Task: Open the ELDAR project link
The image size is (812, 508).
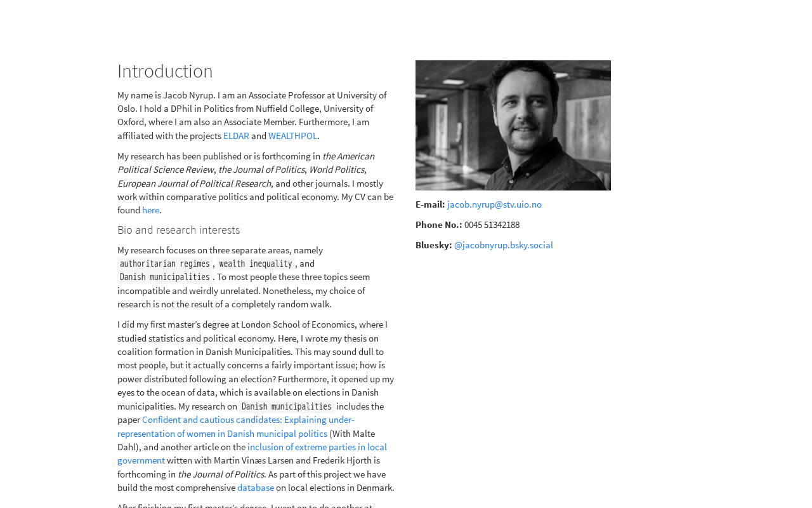Action: (236, 136)
